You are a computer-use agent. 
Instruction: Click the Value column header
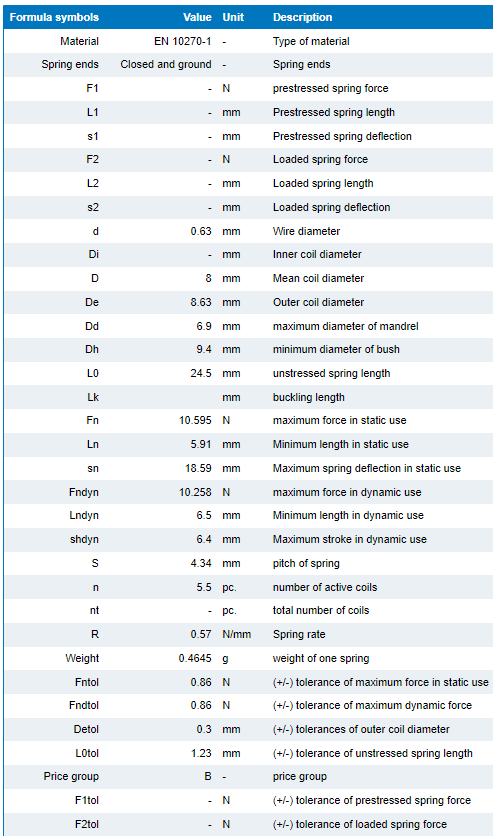[197, 18]
